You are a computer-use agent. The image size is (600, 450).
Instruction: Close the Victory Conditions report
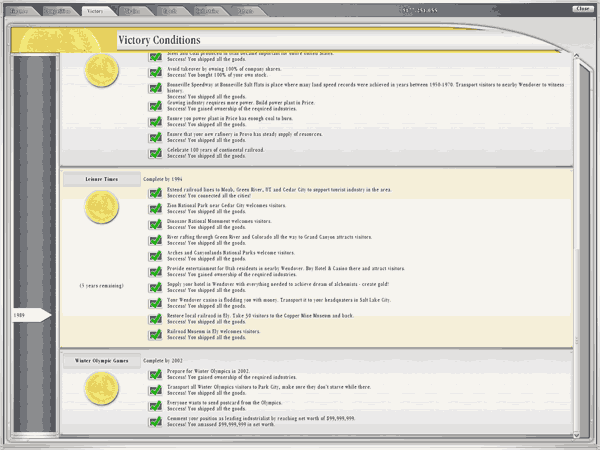tap(583, 8)
